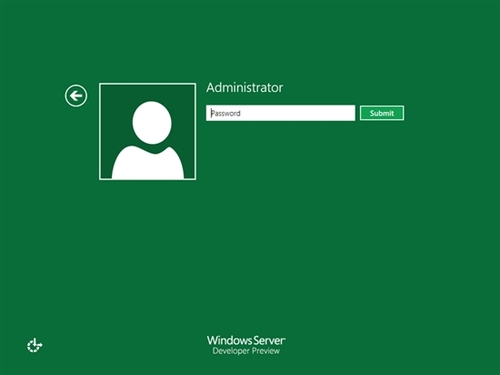Click the dotted circle accessibility icon
The height and width of the screenshot is (375, 500).
pyautogui.click(x=34, y=345)
